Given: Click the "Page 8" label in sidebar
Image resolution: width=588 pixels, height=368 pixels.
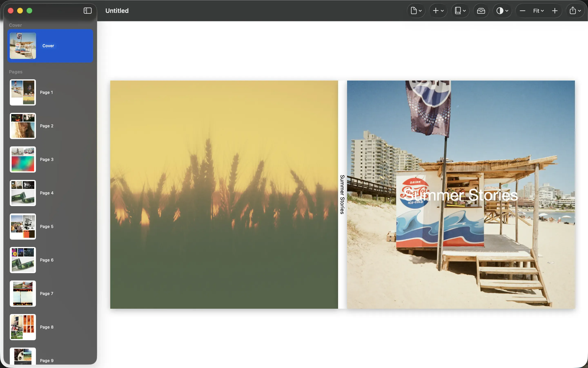Looking at the screenshot, I should [x=47, y=327].
